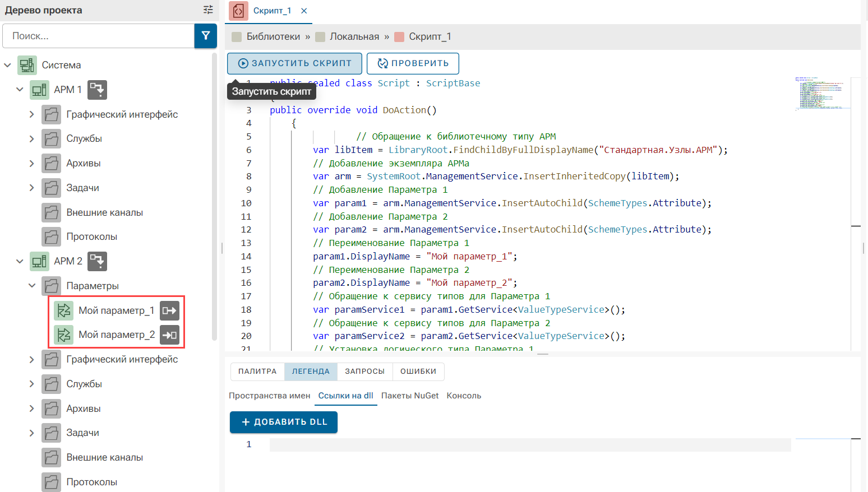The image size is (868, 492).
Task: Click Локальная breadcrumb link
Action: (354, 36)
